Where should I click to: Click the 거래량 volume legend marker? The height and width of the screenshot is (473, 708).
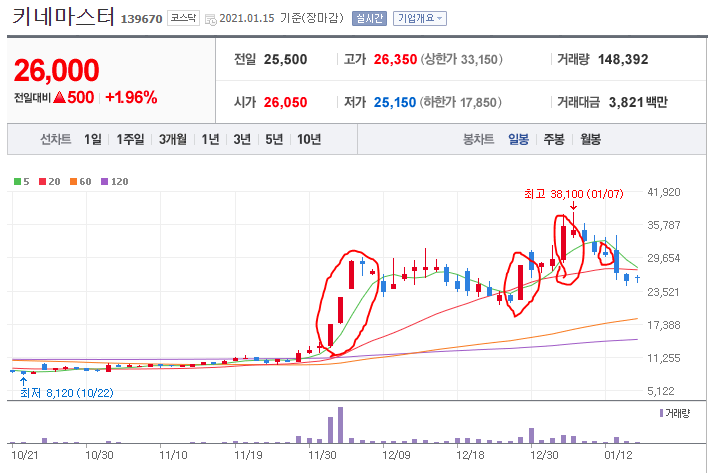tap(661, 413)
